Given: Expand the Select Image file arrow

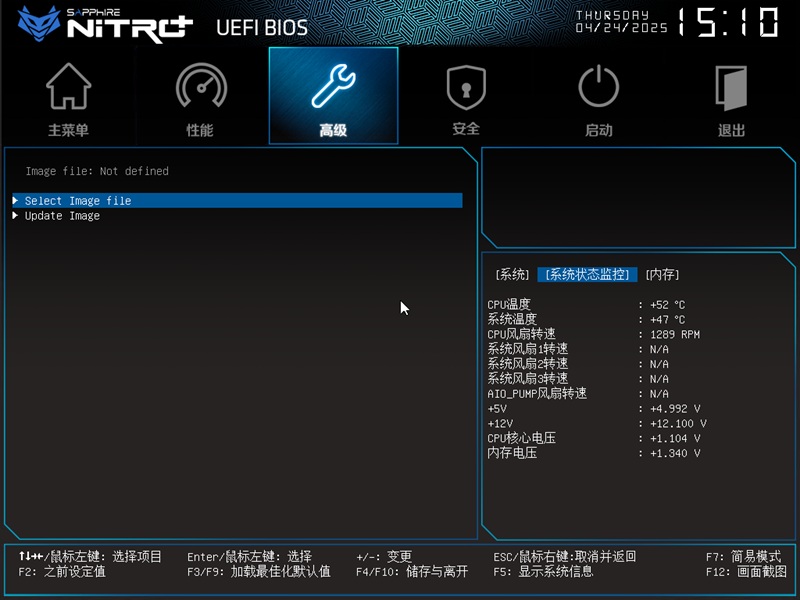Looking at the screenshot, I should pos(15,201).
